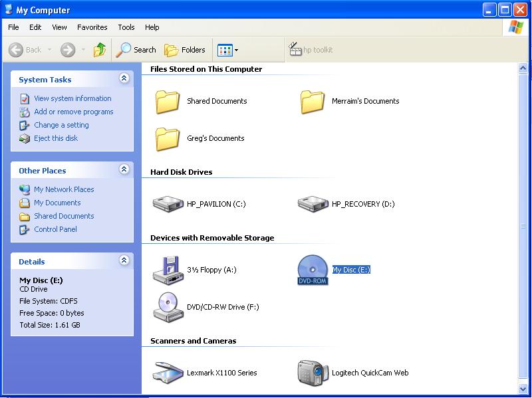This screenshot has height=398, width=532.
Task: Click the DVD/CD-RW Drive (F:) label
Action: click(x=223, y=307)
